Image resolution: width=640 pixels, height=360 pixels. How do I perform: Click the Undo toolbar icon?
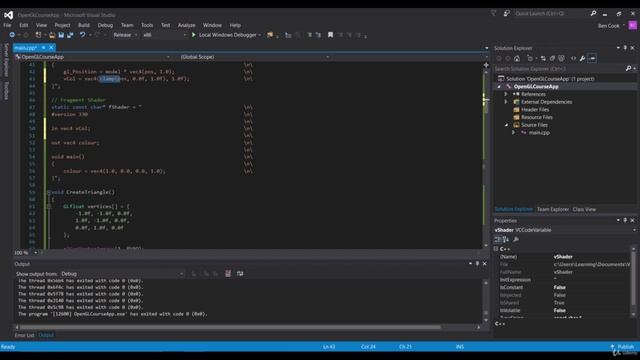coord(82,35)
